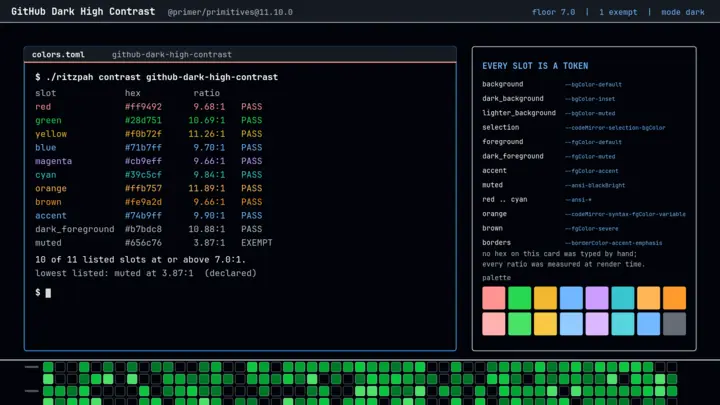This screenshot has height=405, width=720.
Task: Click hex value #74b9ff
Action: tap(143, 216)
